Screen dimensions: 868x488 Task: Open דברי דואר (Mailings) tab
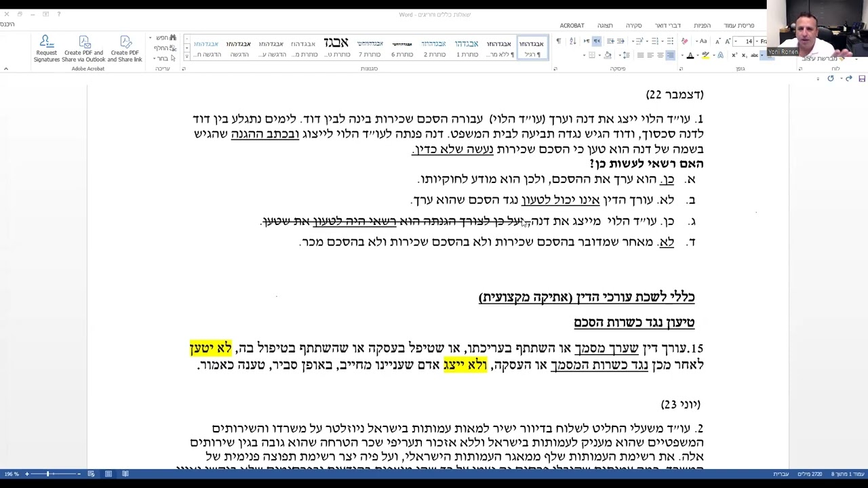pyautogui.click(x=667, y=25)
